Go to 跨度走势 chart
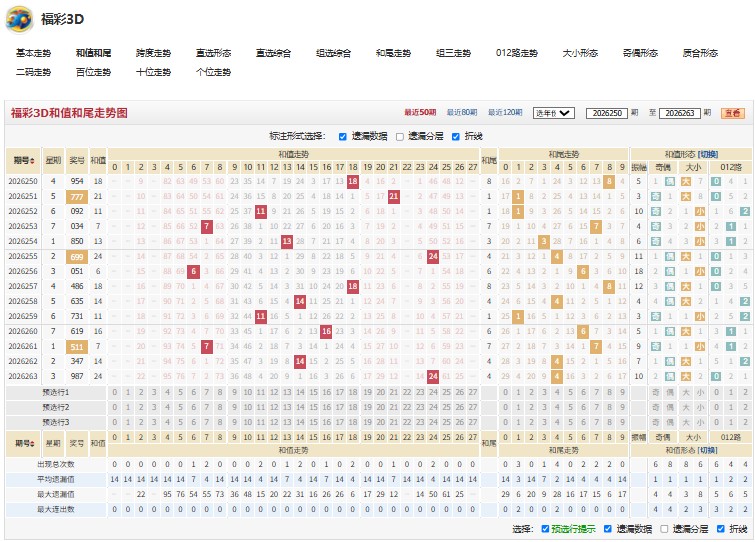The image size is (755, 542). click(x=153, y=53)
